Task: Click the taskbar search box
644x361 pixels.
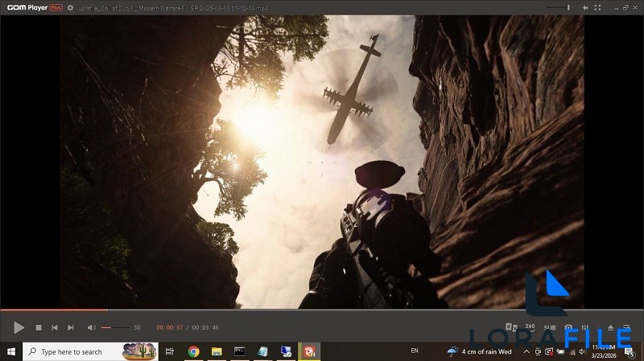Action: coord(90,351)
